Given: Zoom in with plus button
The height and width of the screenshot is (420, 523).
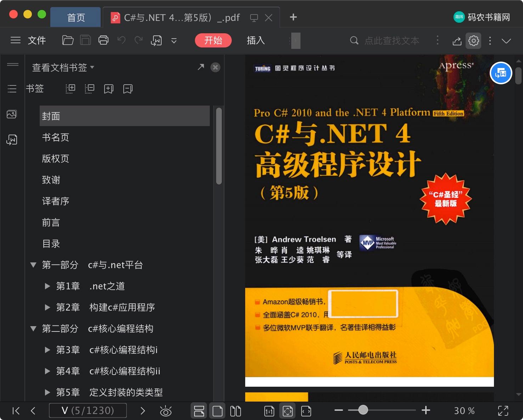Looking at the screenshot, I should [x=426, y=410].
